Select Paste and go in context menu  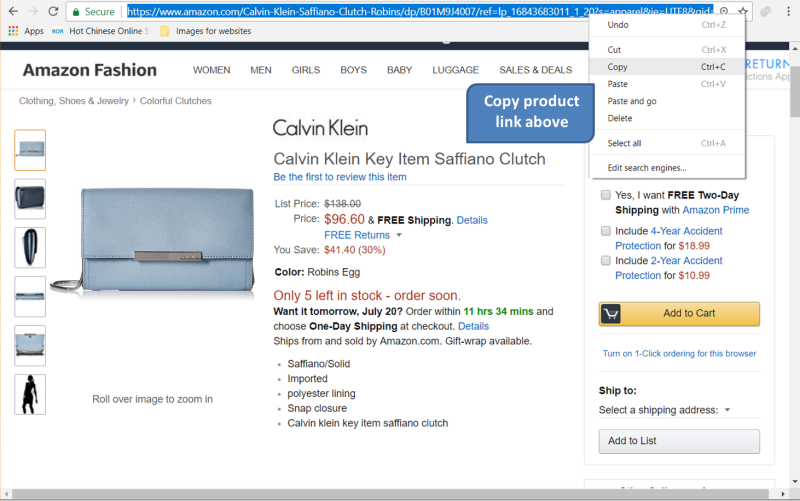point(632,101)
